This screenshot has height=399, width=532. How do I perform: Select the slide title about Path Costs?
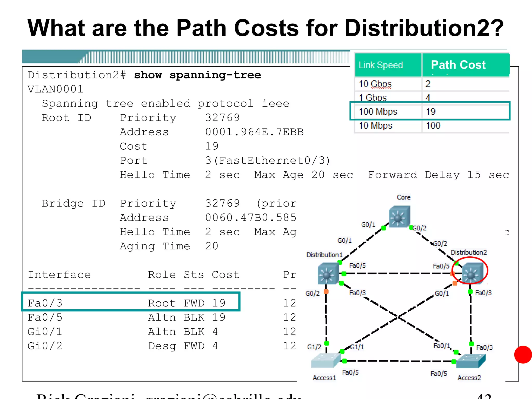pos(265,28)
